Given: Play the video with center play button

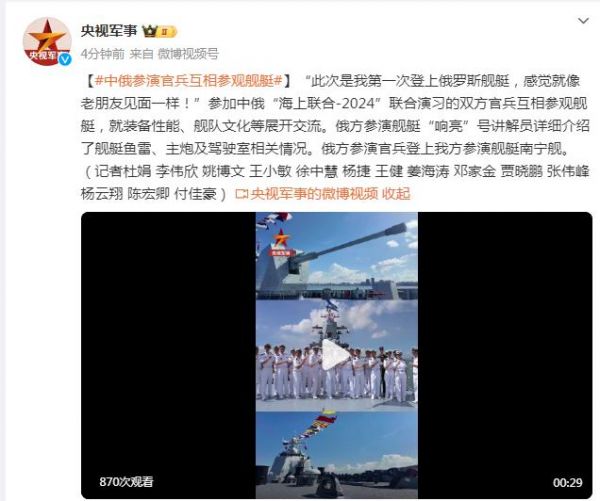Looking at the screenshot, I should 335,355.
